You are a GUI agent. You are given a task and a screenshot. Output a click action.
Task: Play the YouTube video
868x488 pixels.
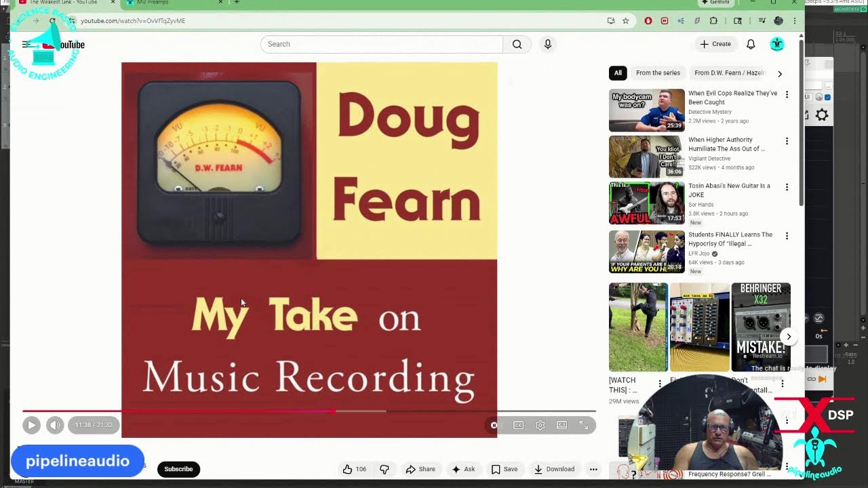[31, 425]
